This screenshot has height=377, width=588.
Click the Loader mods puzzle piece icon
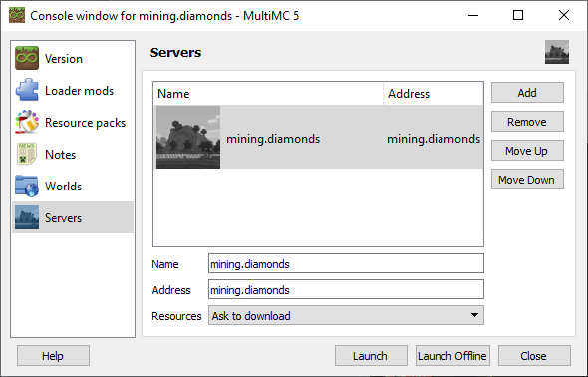click(27, 90)
